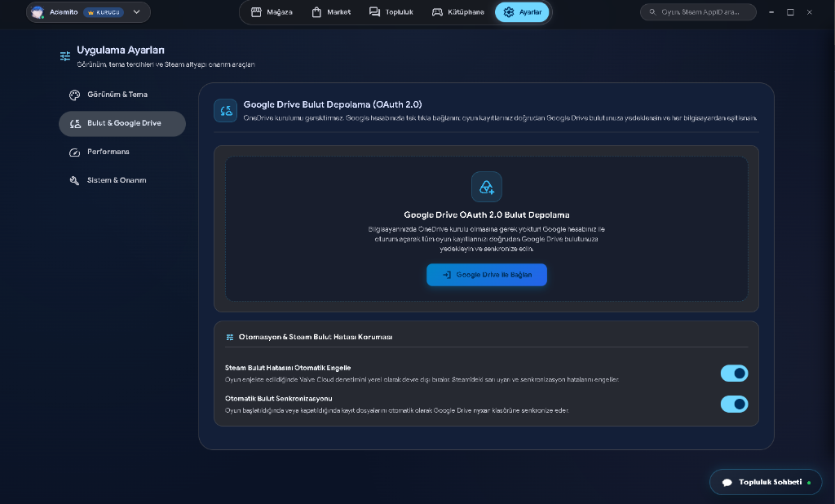Viewport: 835px width, 504px height.
Task: Close the application window
Action: point(809,11)
